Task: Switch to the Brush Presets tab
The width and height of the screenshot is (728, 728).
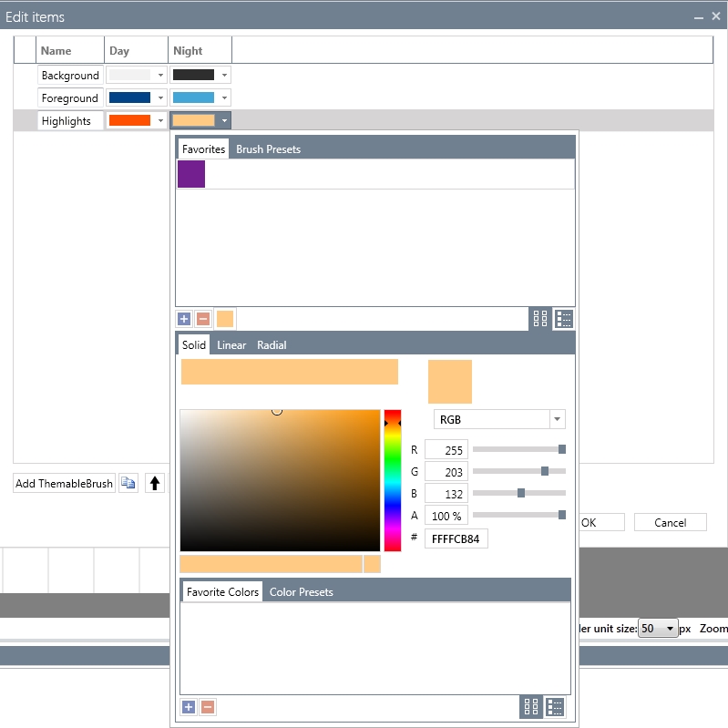Action: (x=268, y=149)
